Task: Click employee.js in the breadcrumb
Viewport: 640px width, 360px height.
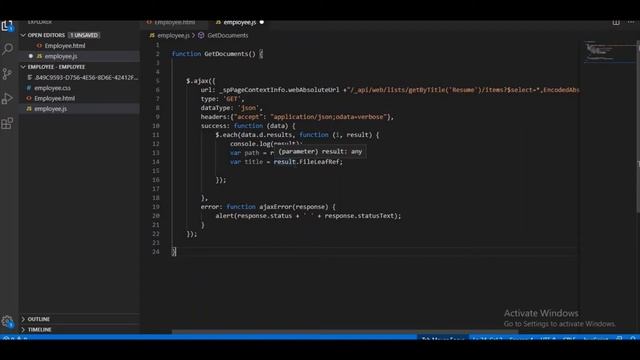Action: [173, 36]
